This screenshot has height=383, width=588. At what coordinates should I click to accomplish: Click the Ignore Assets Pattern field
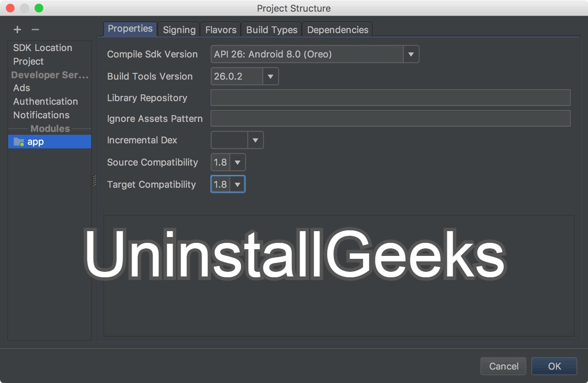(x=391, y=118)
